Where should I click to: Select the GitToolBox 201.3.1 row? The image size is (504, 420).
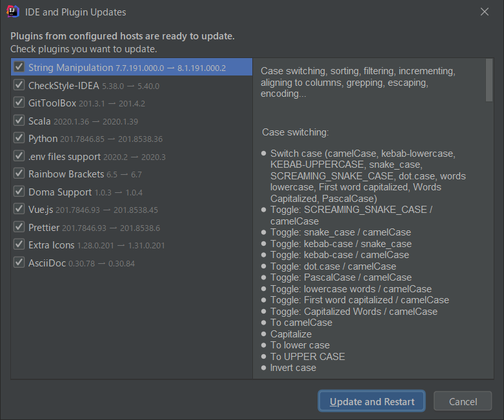click(x=132, y=103)
